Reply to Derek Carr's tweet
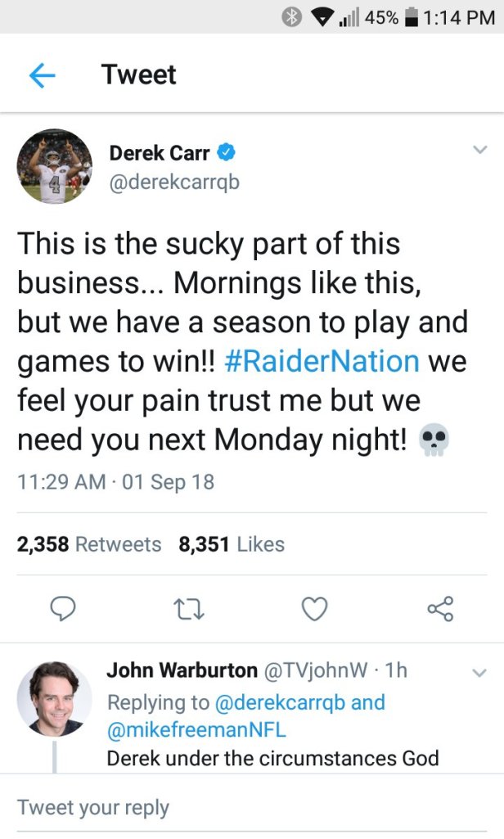Viewport: 504px width, 839px height. (x=64, y=608)
